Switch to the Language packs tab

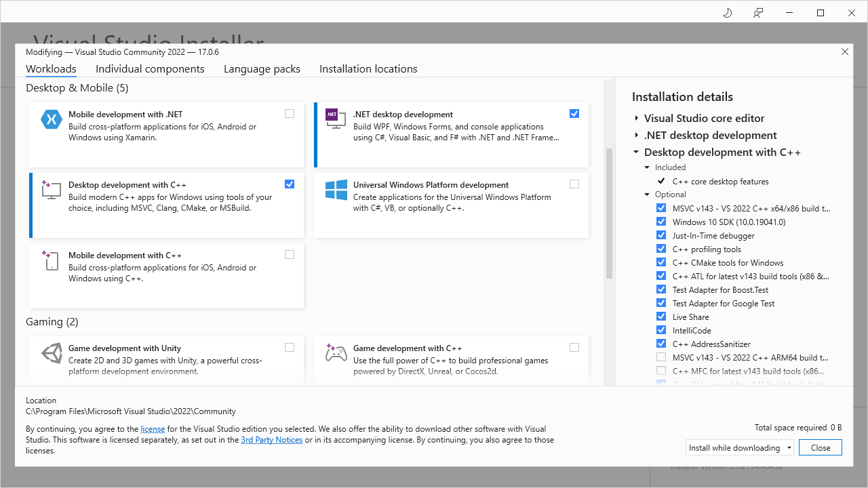click(262, 69)
